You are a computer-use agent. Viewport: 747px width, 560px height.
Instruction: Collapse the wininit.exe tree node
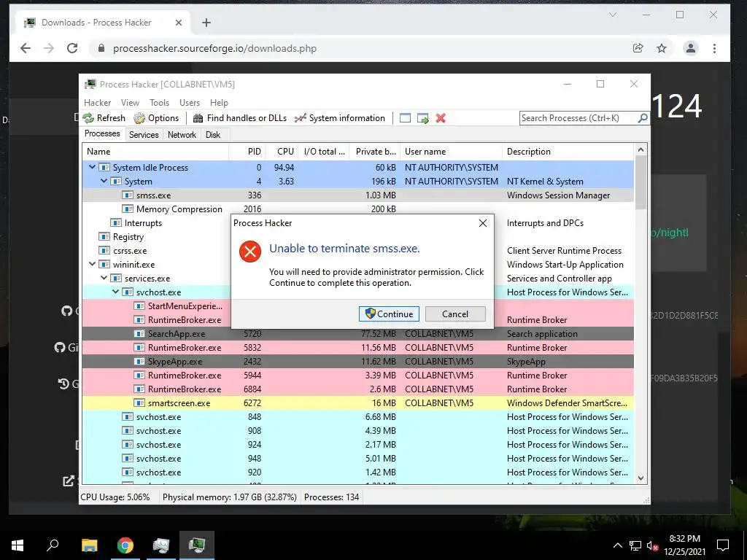click(92, 264)
